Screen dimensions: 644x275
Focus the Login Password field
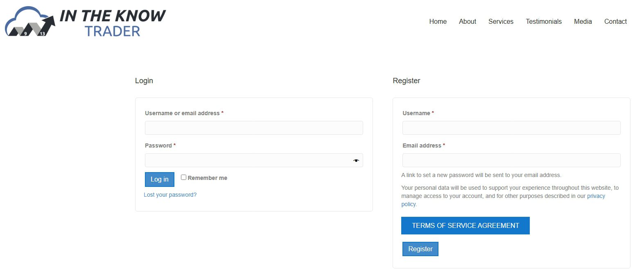pos(254,160)
